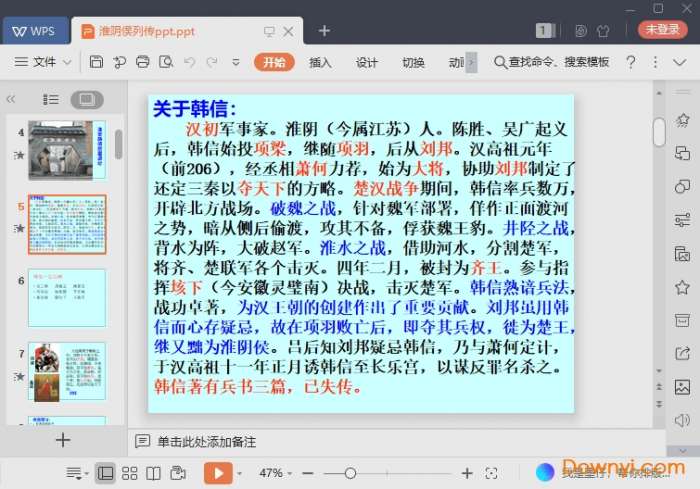Open the 文件 menu

pyautogui.click(x=35, y=62)
